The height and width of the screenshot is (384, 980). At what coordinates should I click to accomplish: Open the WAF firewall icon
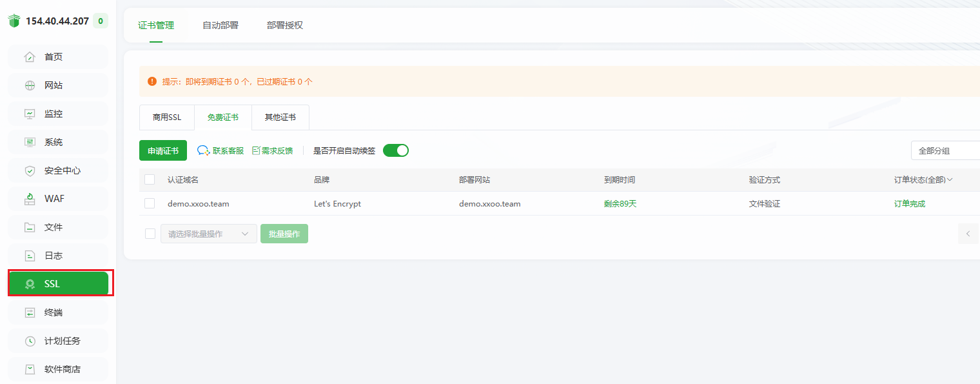pyautogui.click(x=30, y=199)
